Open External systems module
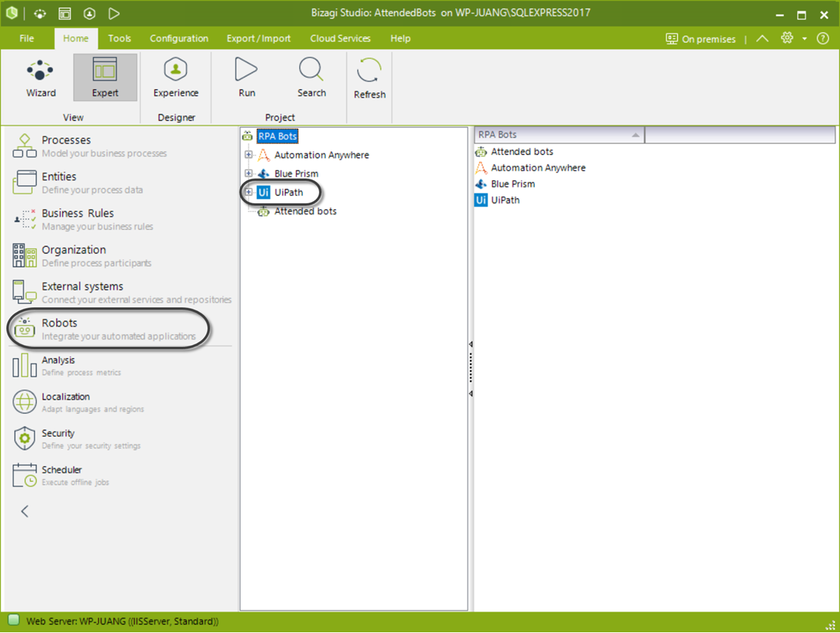The image size is (840, 633). click(x=120, y=292)
